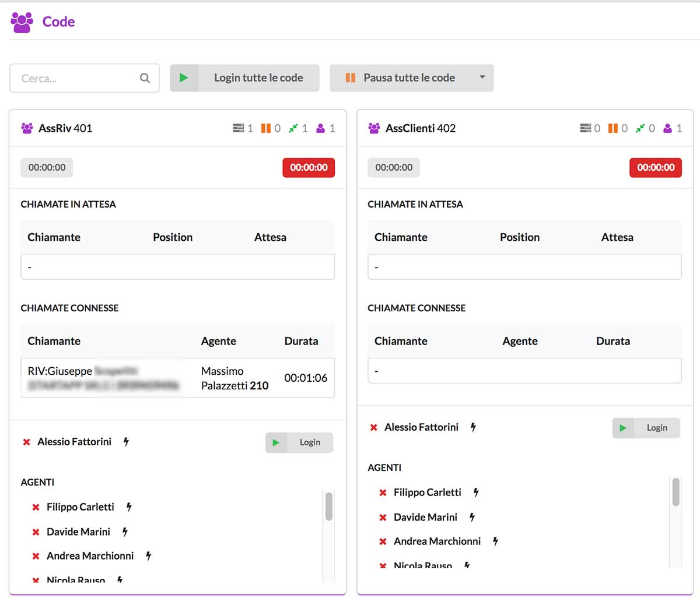The height and width of the screenshot is (598, 700).
Task: Click the lightning bolt beside Davide Marini in AssClienti 402
Action: pyautogui.click(x=472, y=517)
